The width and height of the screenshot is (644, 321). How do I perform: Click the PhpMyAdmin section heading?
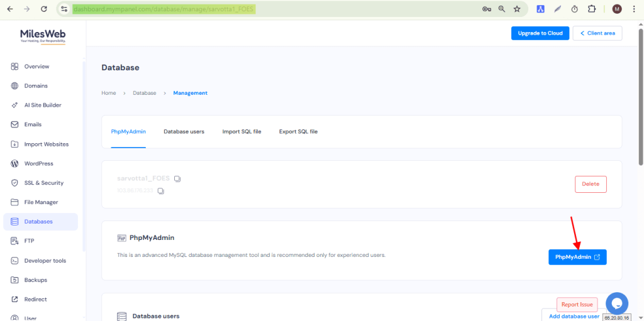click(152, 237)
